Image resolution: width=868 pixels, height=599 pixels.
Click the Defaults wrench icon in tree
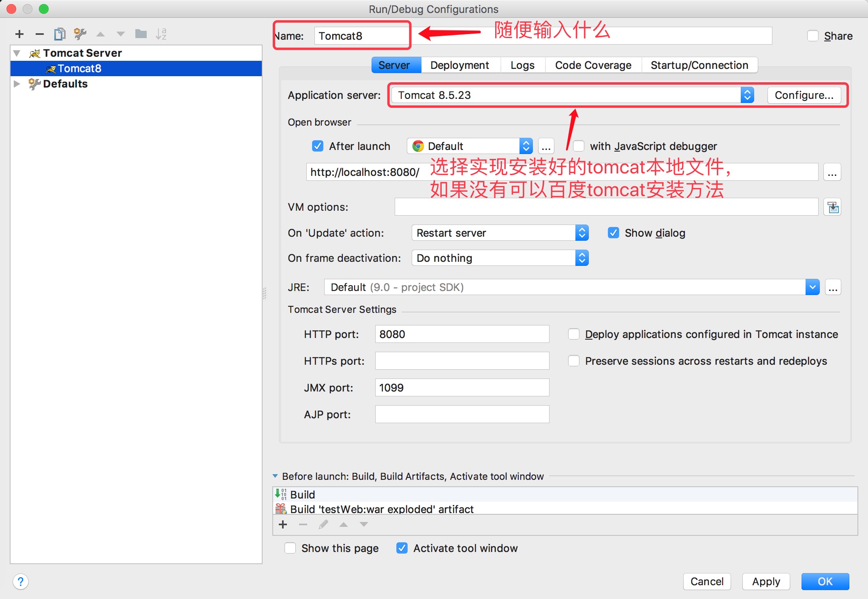[34, 84]
